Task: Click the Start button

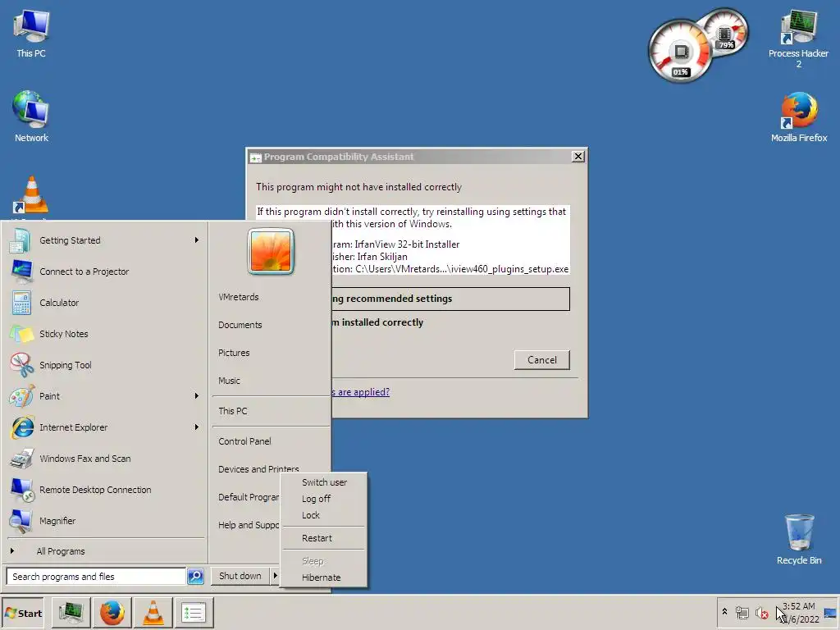Action: pyautogui.click(x=23, y=613)
